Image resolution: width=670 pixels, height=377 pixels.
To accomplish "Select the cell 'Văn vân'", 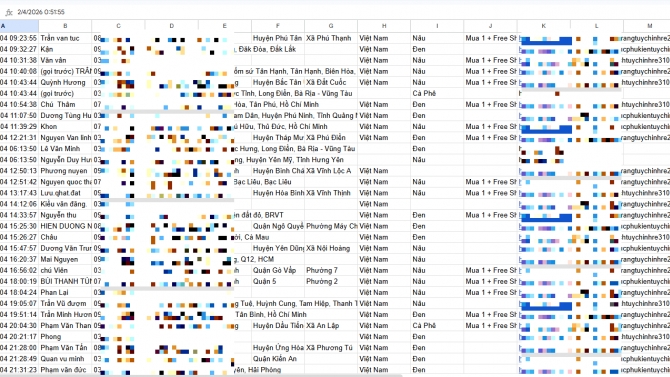I will 65,60.
